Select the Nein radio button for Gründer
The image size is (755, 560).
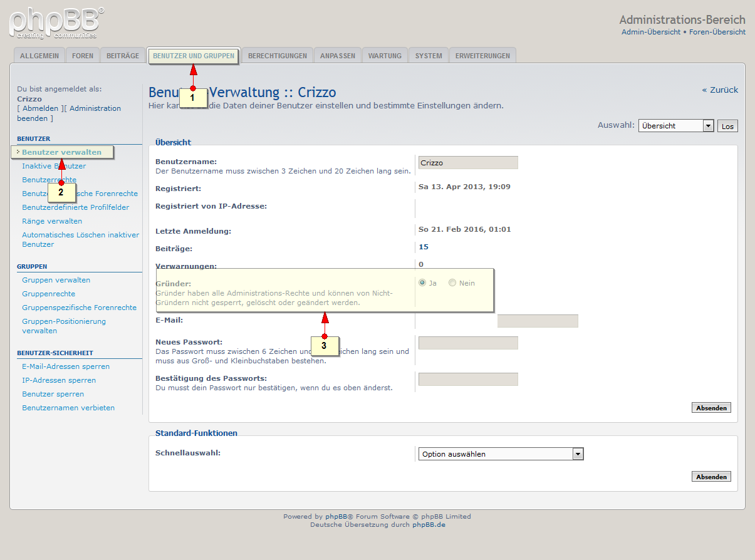tap(452, 283)
